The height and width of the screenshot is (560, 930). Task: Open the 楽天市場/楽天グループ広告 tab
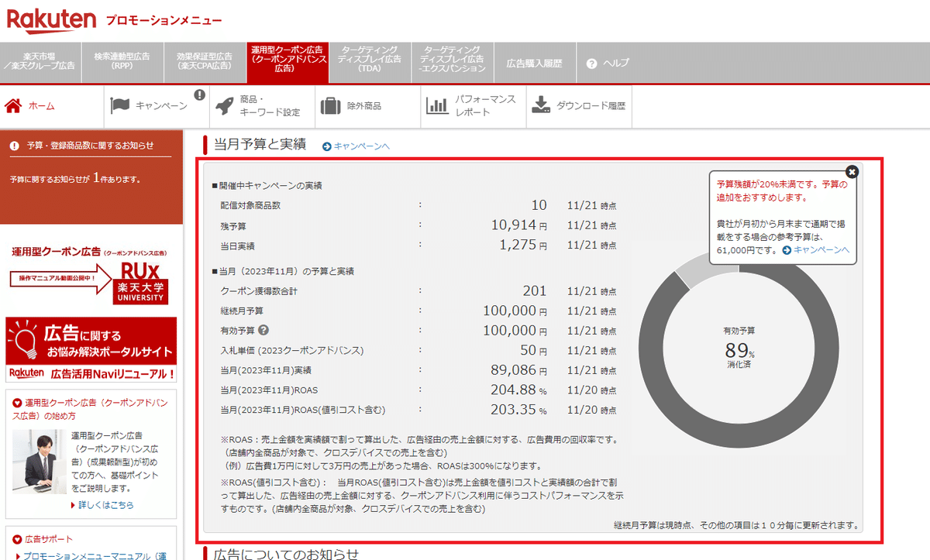coord(40,61)
